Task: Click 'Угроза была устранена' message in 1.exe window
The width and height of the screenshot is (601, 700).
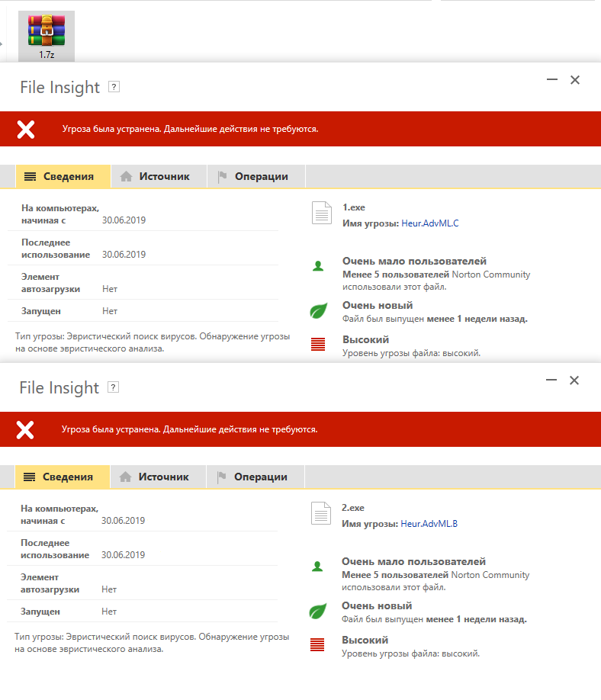Action: (x=190, y=129)
